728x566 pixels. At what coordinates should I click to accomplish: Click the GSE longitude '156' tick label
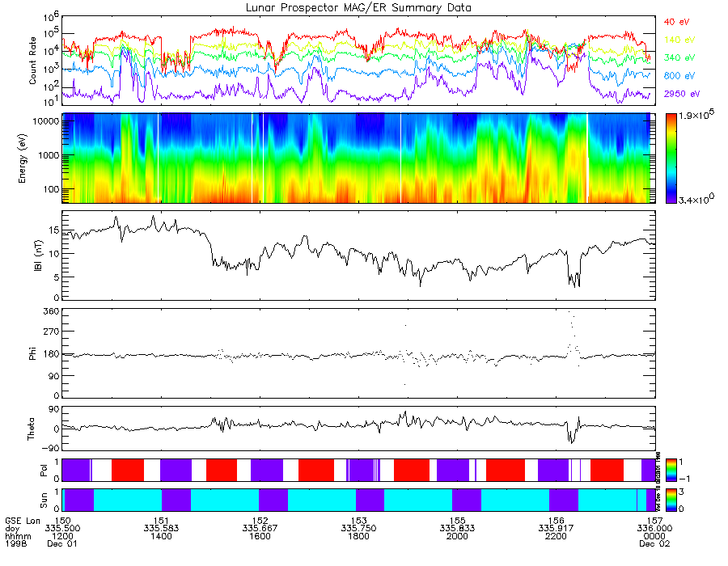(556, 521)
